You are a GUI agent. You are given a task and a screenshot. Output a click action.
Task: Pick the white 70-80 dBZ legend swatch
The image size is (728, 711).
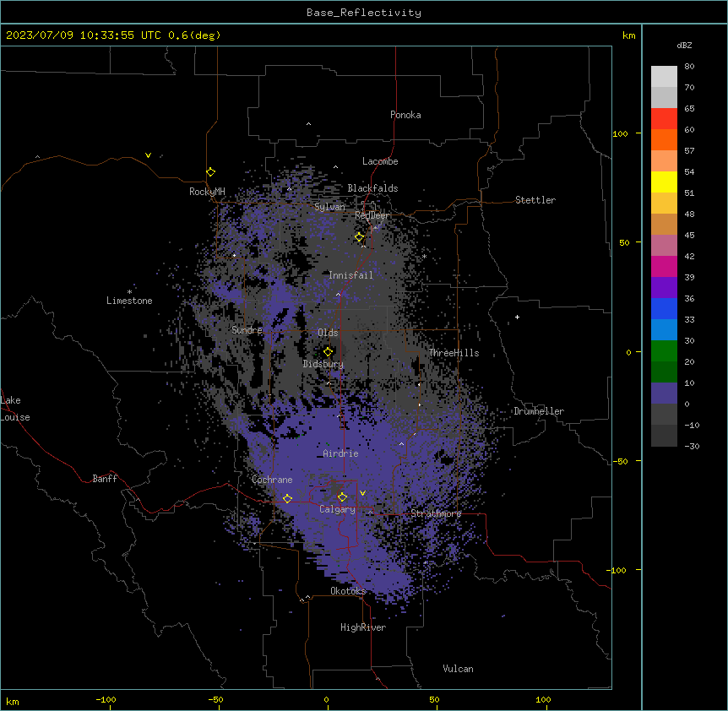click(664, 76)
